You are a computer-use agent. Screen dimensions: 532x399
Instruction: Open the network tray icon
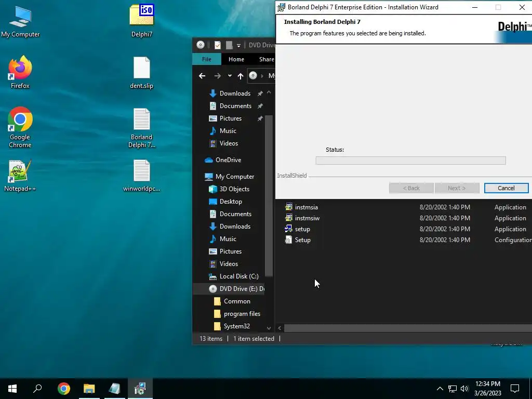click(453, 389)
